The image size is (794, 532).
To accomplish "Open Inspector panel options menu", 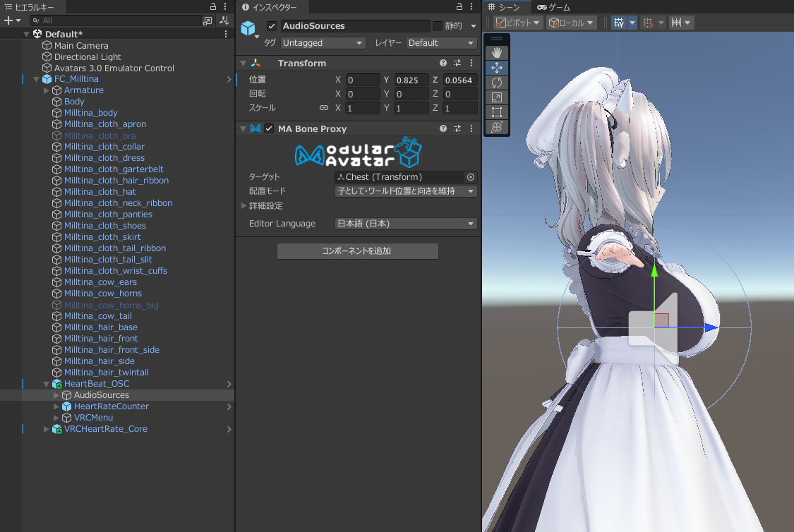I will pyautogui.click(x=471, y=6).
